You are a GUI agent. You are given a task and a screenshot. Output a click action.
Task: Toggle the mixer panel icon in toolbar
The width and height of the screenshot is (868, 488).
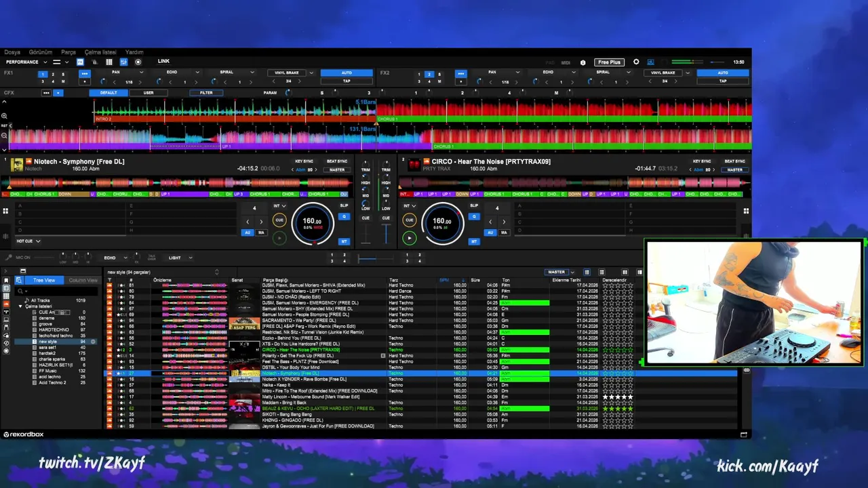(x=123, y=62)
